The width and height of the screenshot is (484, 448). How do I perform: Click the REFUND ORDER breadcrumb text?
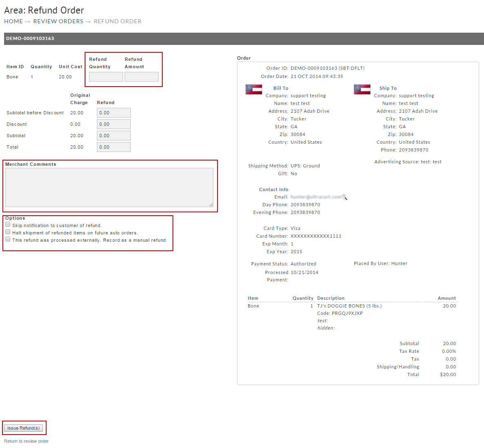pyautogui.click(x=118, y=21)
